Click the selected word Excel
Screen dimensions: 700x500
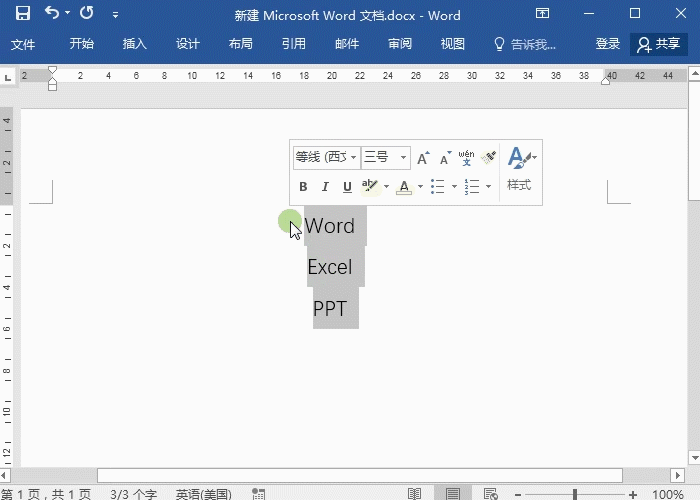pyautogui.click(x=330, y=267)
